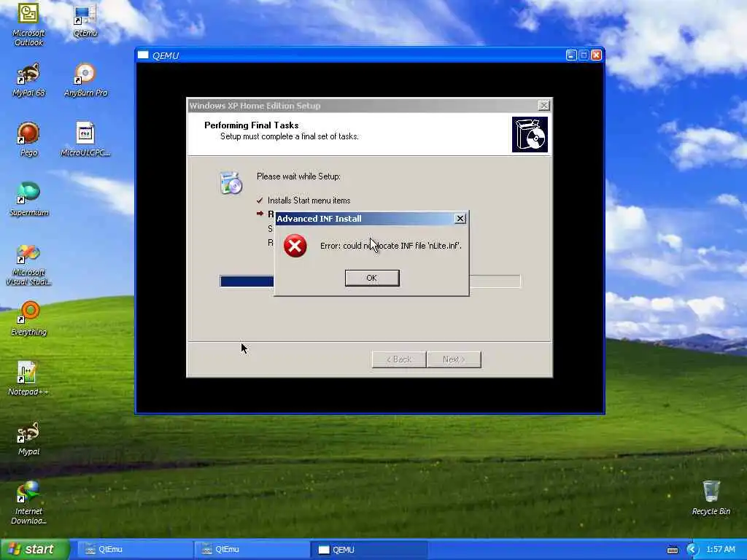Select the Mypal desktop shortcut
Viewport: 747px width, 560px height.
28,438
